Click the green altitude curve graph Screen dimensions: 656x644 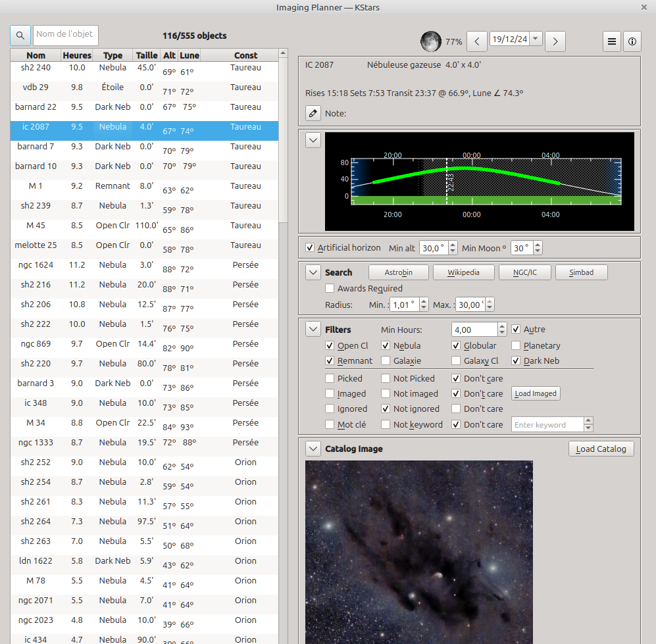pos(466,168)
